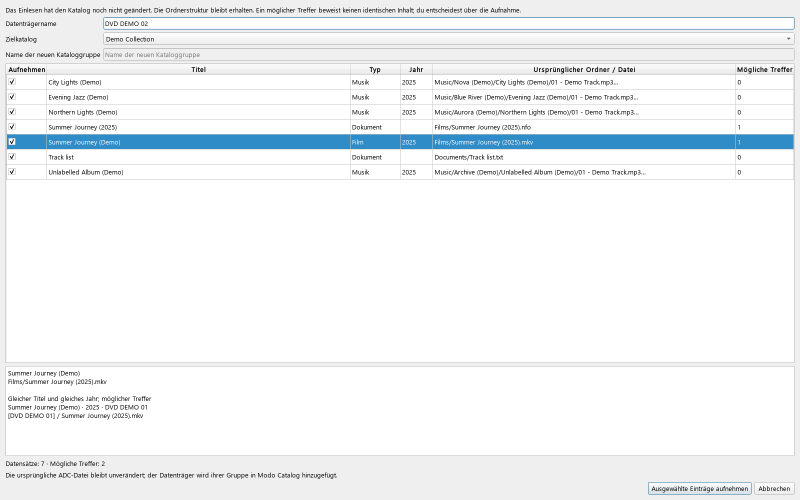Toggle checkbox of highlighted Summer Journey (Demo) row
This screenshot has height=500, width=800.
(12, 142)
